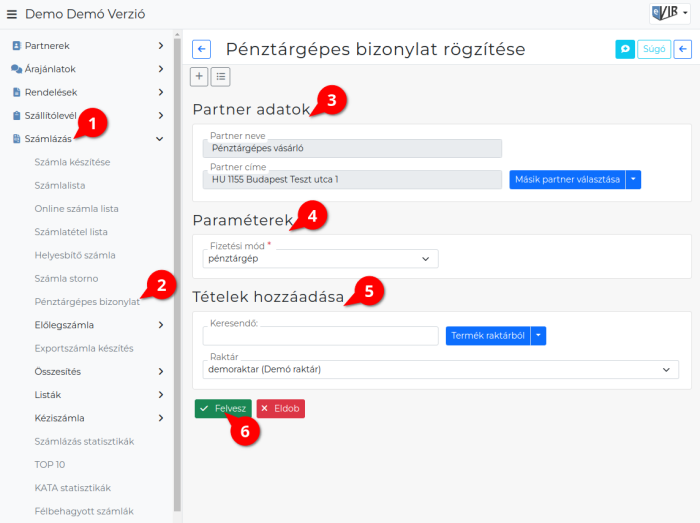Click the Súgó help button
700x523 pixels.
(654, 49)
